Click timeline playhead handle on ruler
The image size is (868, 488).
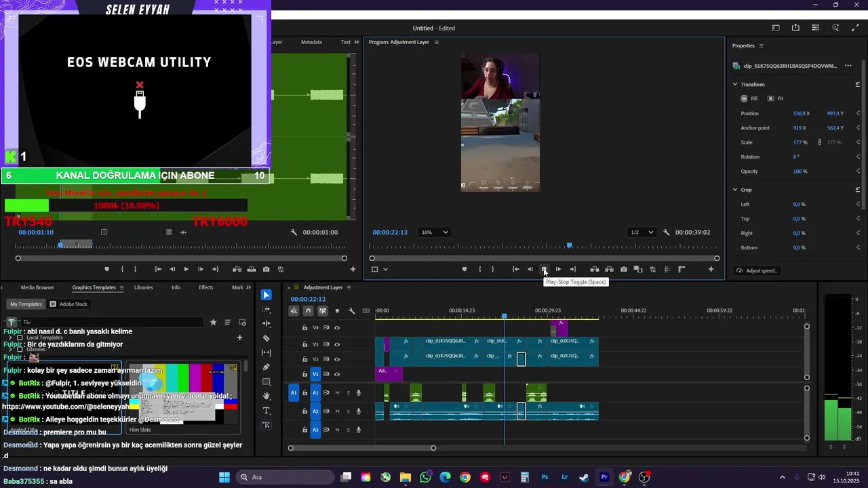[x=504, y=317]
